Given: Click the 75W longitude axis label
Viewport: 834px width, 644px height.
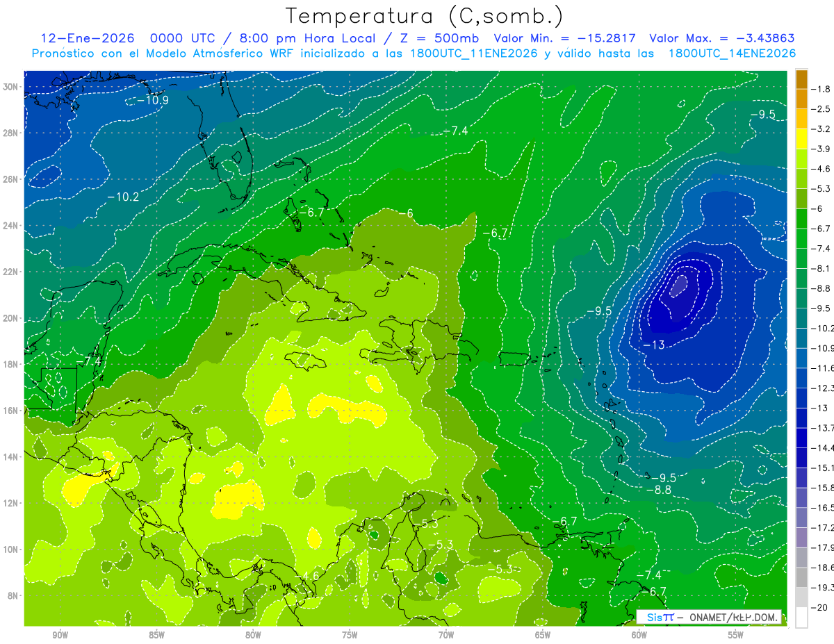Looking at the screenshot, I should pyautogui.click(x=350, y=635).
